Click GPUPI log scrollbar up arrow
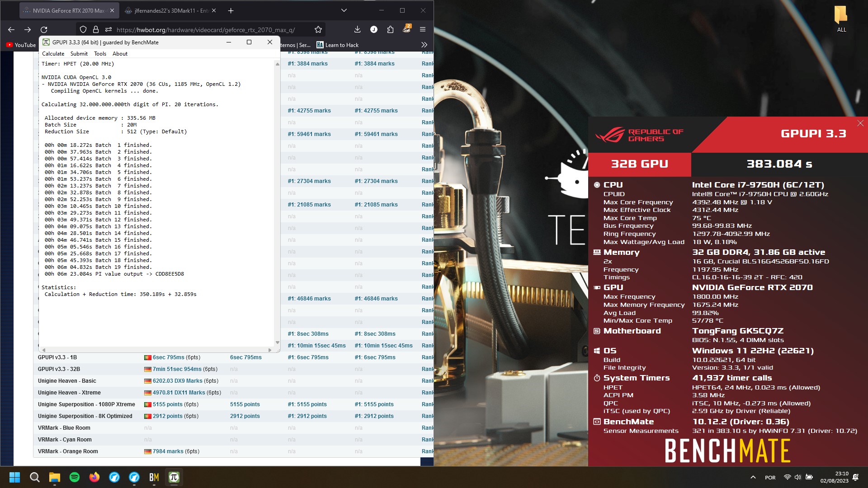Viewport: 868px width, 488px height. pos(277,64)
